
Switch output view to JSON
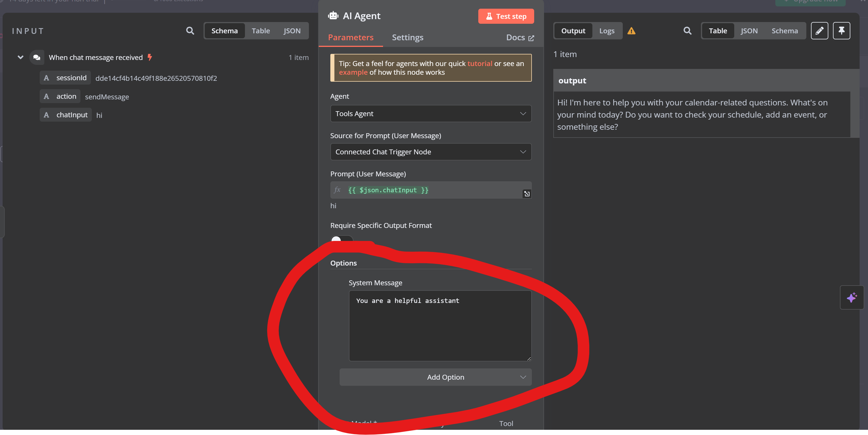(749, 31)
